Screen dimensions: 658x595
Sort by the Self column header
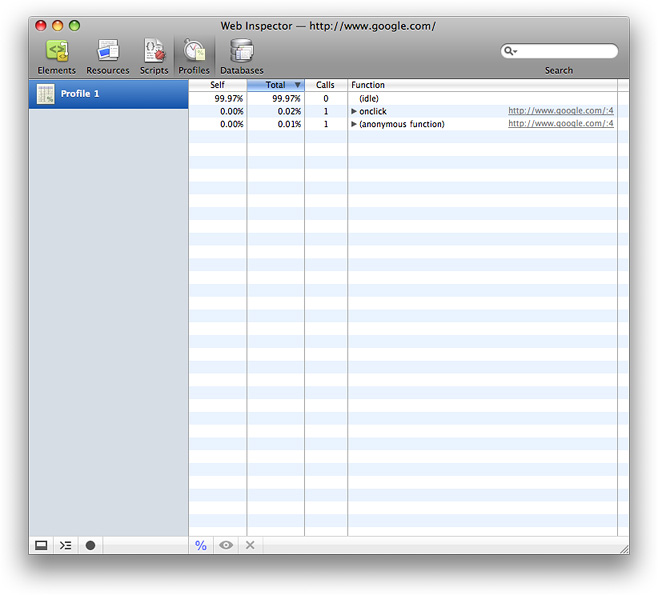click(217, 85)
